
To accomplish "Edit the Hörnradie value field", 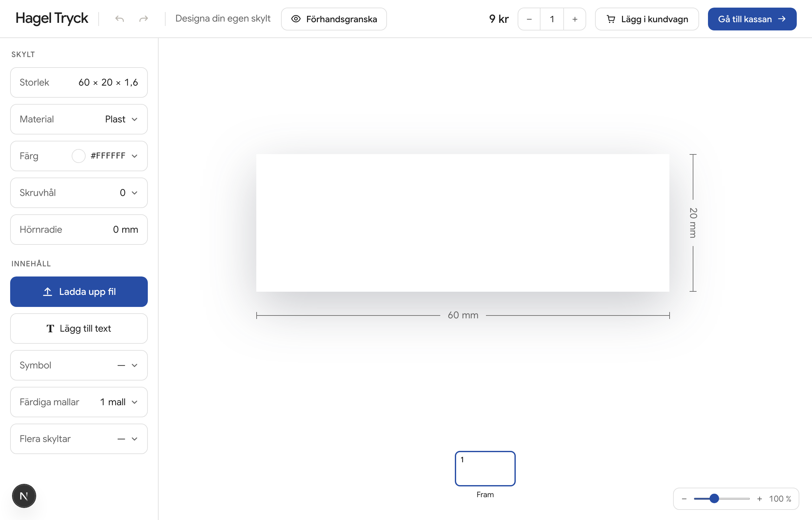I will [x=79, y=230].
